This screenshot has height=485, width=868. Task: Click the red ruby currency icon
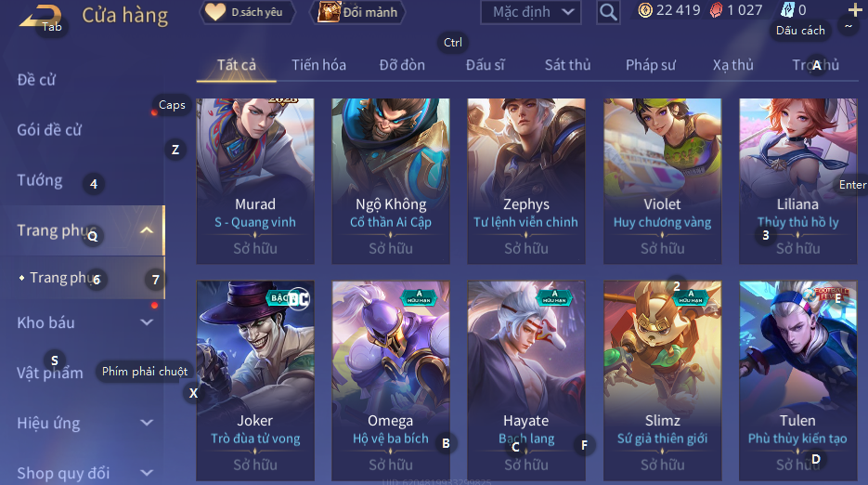coord(717,10)
